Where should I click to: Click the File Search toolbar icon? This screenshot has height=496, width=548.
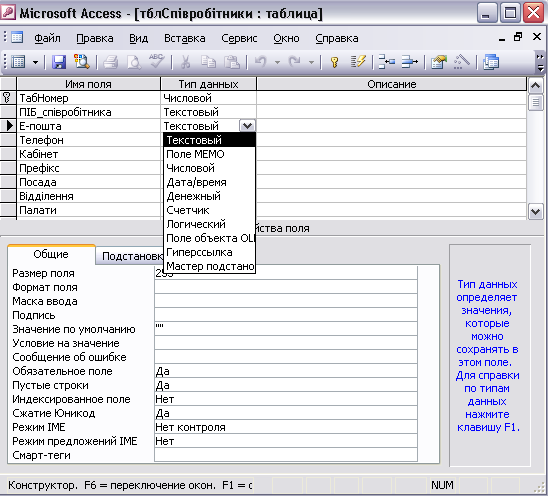(x=81, y=62)
